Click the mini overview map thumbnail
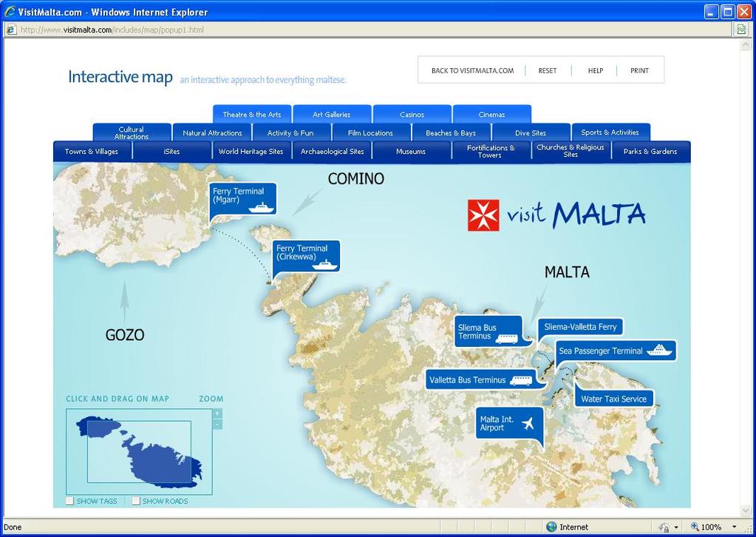This screenshot has height=537, width=756. (x=140, y=452)
